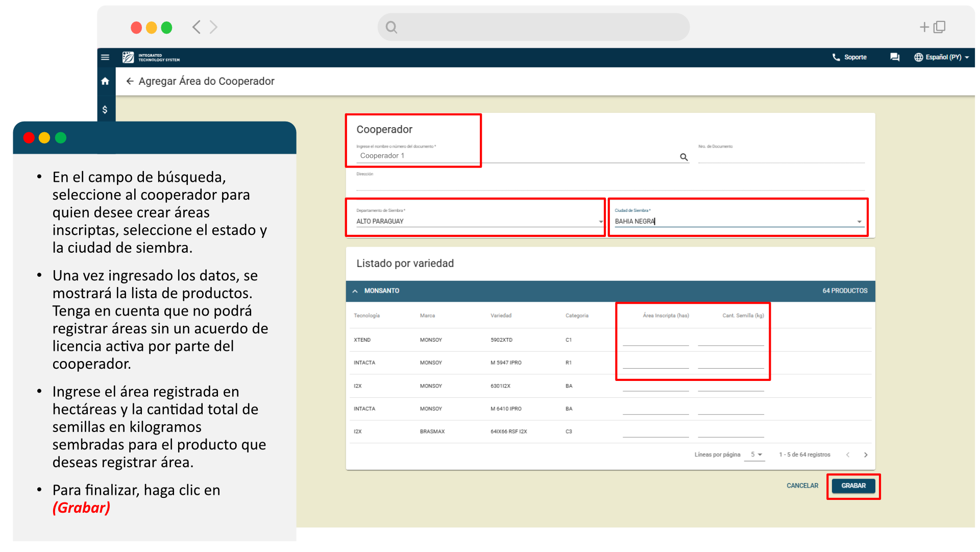The image size is (980, 552).
Task: Click the Categoria column header
Action: pos(577,316)
